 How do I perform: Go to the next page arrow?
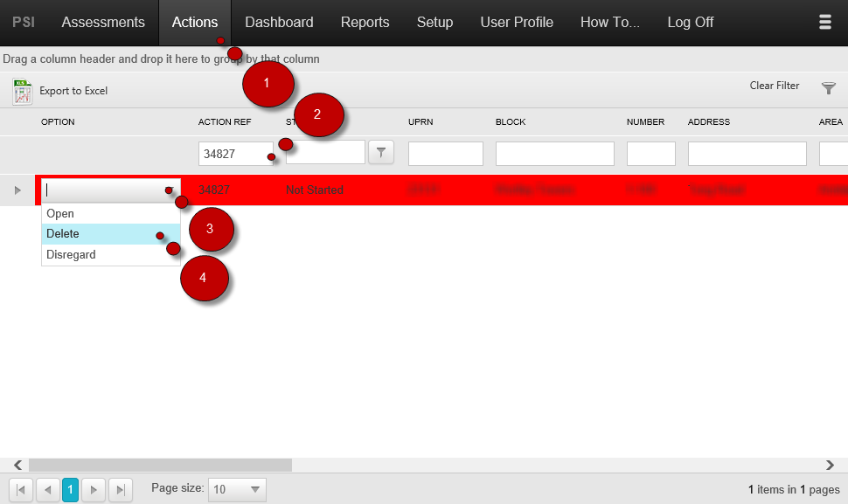point(94,490)
